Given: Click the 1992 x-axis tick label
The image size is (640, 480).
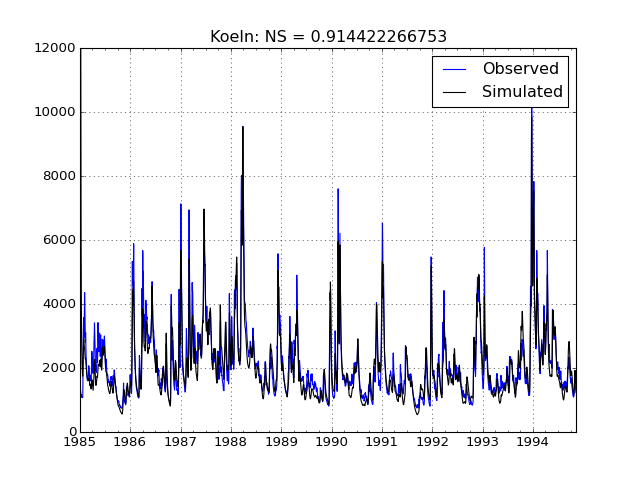Looking at the screenshot, I should [x=432, y=441].
